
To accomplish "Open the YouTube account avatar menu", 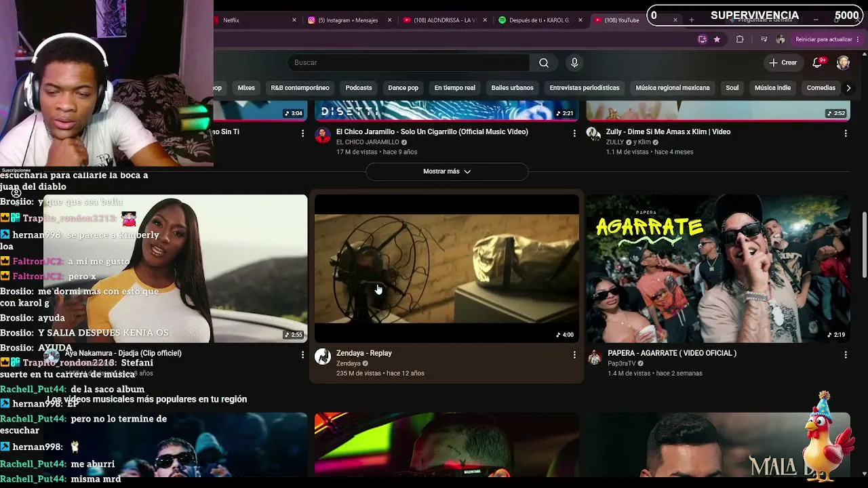I will coord(843,62).
